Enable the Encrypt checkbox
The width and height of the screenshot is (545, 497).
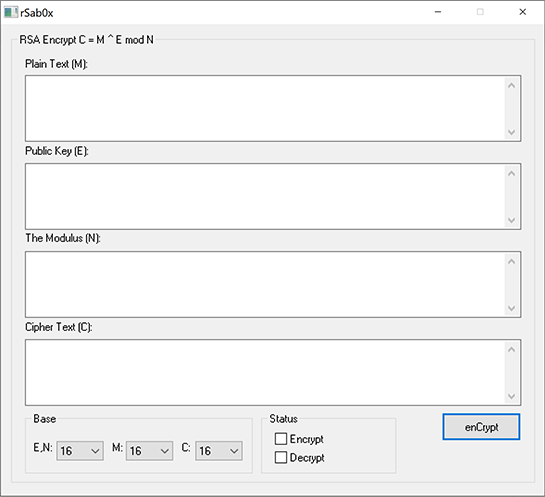click(x=281, y=439)
